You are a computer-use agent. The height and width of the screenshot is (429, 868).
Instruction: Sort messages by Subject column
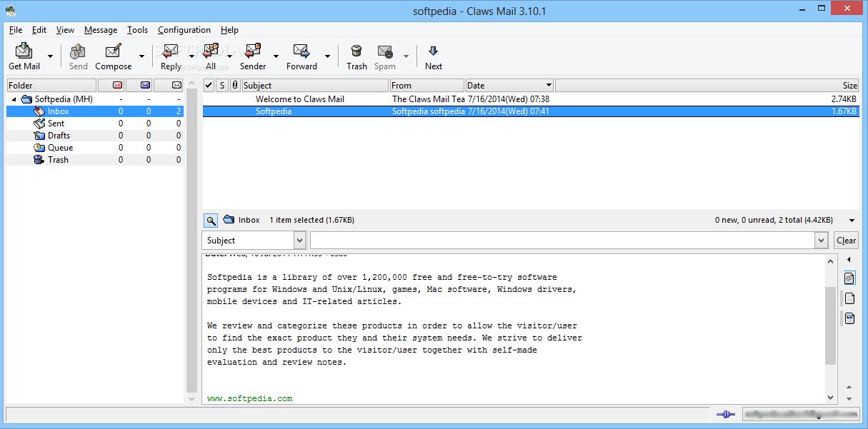[x=315, y=86]
